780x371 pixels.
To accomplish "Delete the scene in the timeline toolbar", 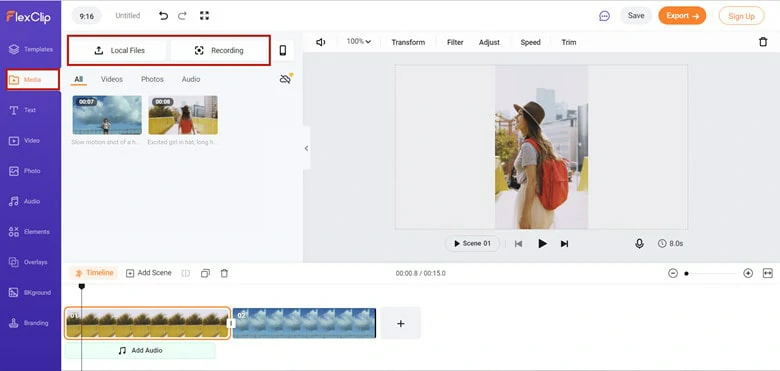I will tap(224, 273).
